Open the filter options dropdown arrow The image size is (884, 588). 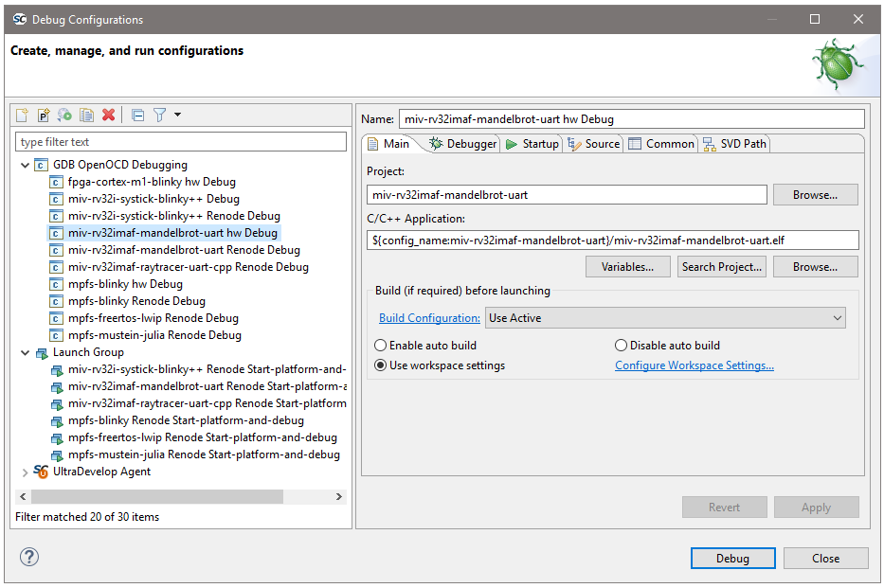(x=177, y=115)
